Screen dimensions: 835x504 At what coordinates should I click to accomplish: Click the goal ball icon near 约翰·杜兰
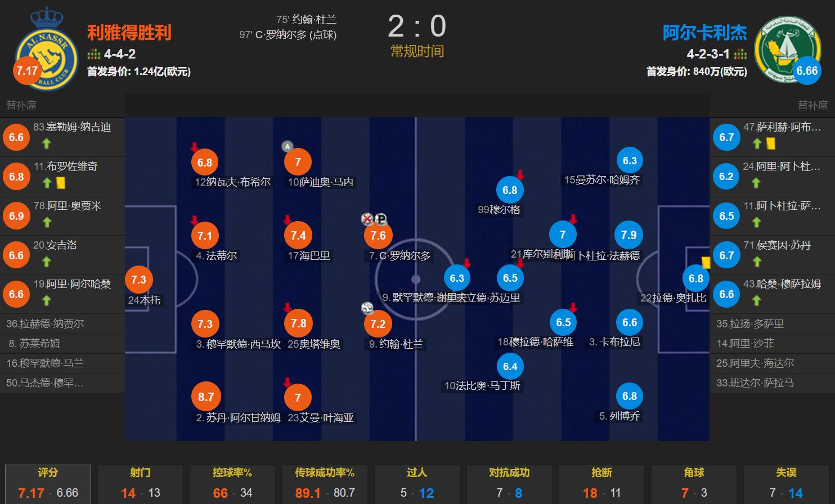click(x=367, y=308)
